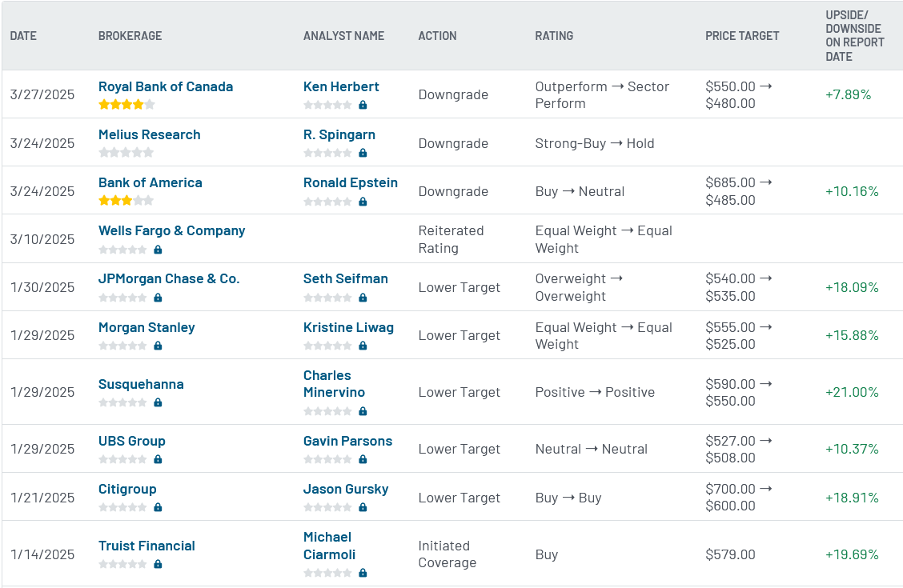Click lock icon beside R. Spingarn's stars
The height and width of the screenshot is (588, 903).
(363, 153)
